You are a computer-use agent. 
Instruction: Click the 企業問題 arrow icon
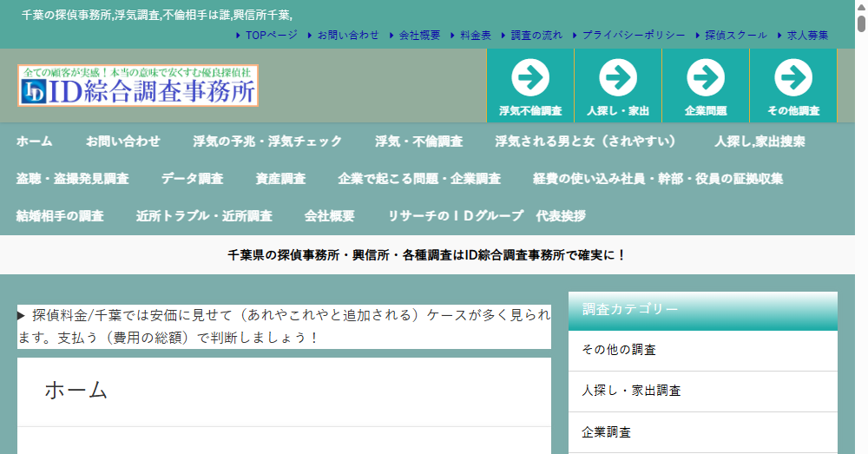pyautogui.click(x=706, y=78)
